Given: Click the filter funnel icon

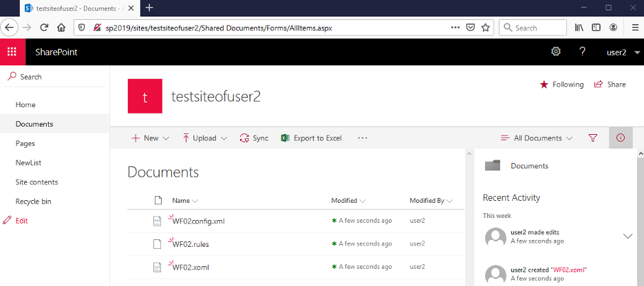Looking at the screenshot, I should coord(592,138).
